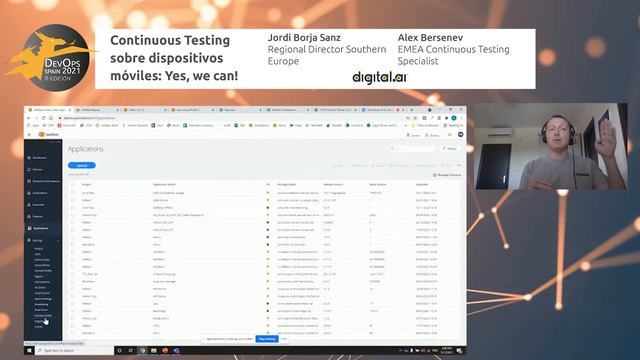Image resolution: width=640 pixels, height=360 pixels.
Task: Hide the screen sharing notification bar
Action: [x=284, y=339]
